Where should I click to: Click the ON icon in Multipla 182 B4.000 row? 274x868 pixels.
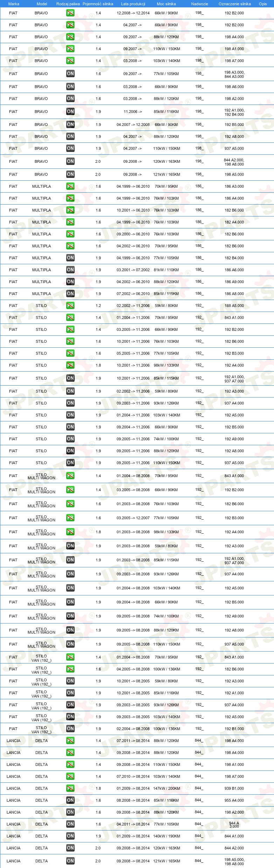(70, 258)
